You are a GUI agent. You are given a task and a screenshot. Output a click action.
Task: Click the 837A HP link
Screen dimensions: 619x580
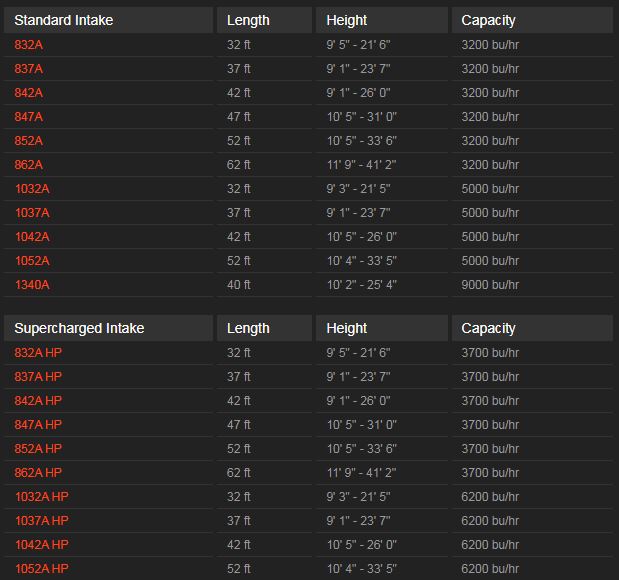[x=38, y=377]
